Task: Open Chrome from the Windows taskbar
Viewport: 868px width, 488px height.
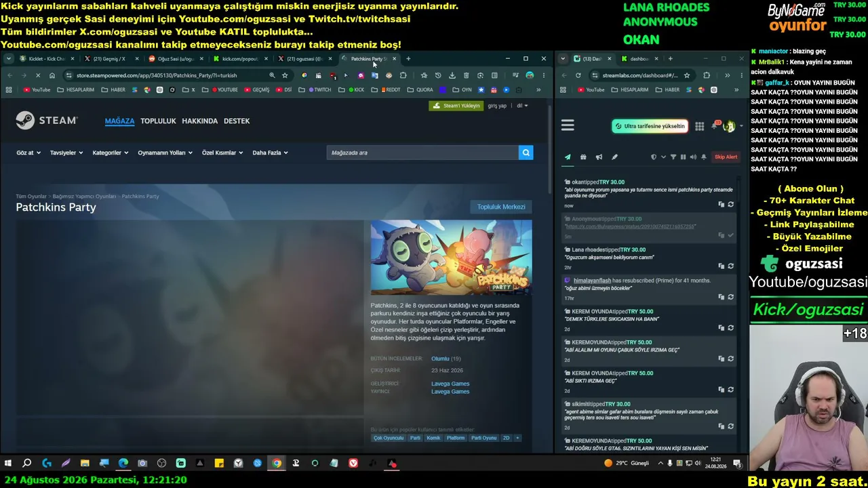Action: pos(277,464)
